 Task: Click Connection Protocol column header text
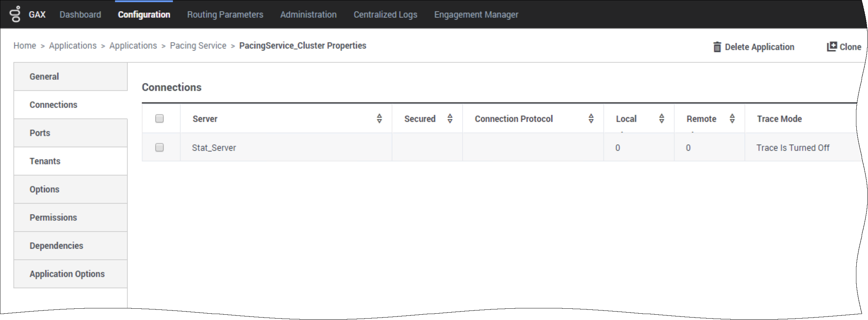(x=514, y=119)
